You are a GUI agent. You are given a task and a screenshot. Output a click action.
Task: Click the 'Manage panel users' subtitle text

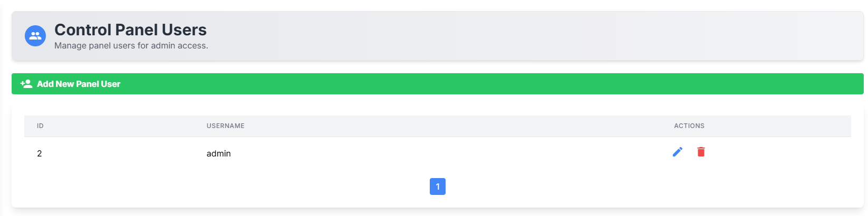(x=131, y=46)
